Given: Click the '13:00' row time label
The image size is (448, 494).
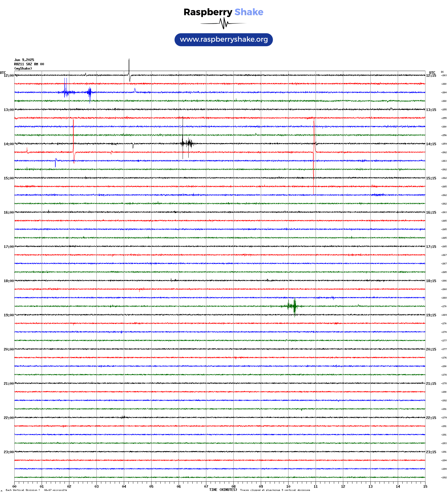Looking at the screenshot, I should [x=9, y=110].
